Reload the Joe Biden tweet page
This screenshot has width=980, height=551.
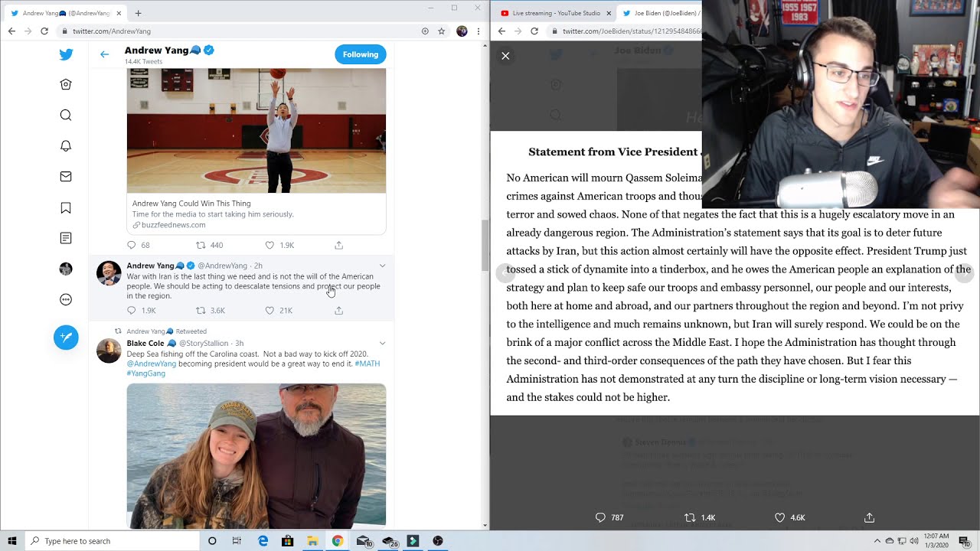click(x=534, y=31)
